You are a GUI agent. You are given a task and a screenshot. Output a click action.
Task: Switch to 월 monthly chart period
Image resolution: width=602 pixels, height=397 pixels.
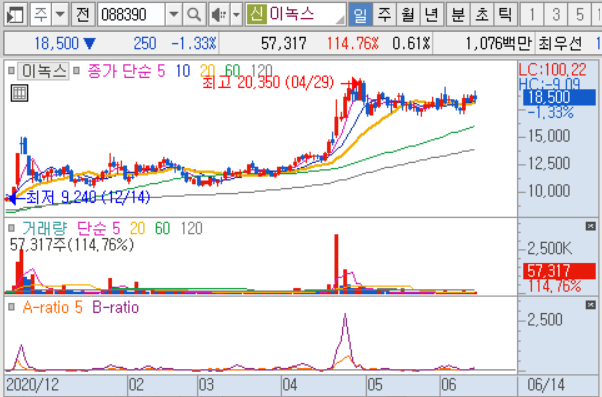coord(408,15)
